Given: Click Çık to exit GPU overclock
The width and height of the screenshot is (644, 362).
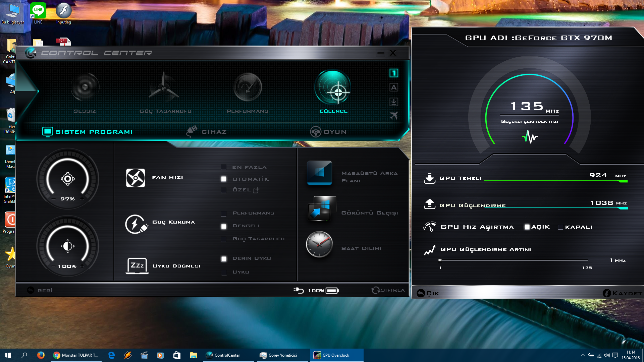Looking at the screenshot, I should pos(428,293).
